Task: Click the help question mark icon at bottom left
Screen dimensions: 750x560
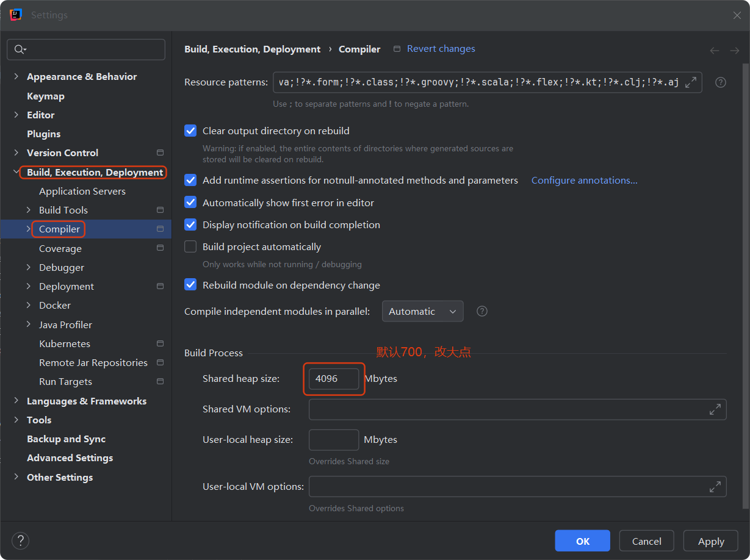Action: pyautogui.click(x=20, y=540)
